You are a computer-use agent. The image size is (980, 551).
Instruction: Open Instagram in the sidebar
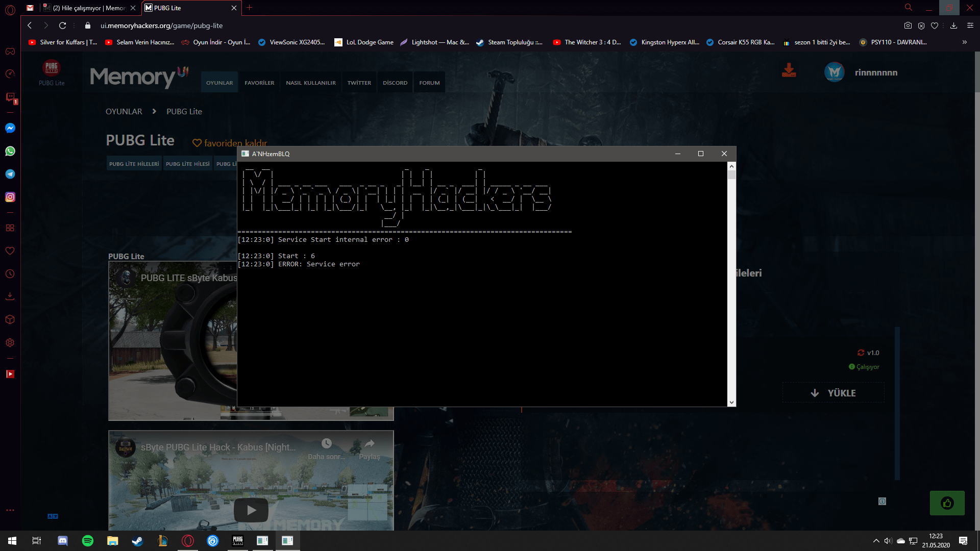click(10, 197)
